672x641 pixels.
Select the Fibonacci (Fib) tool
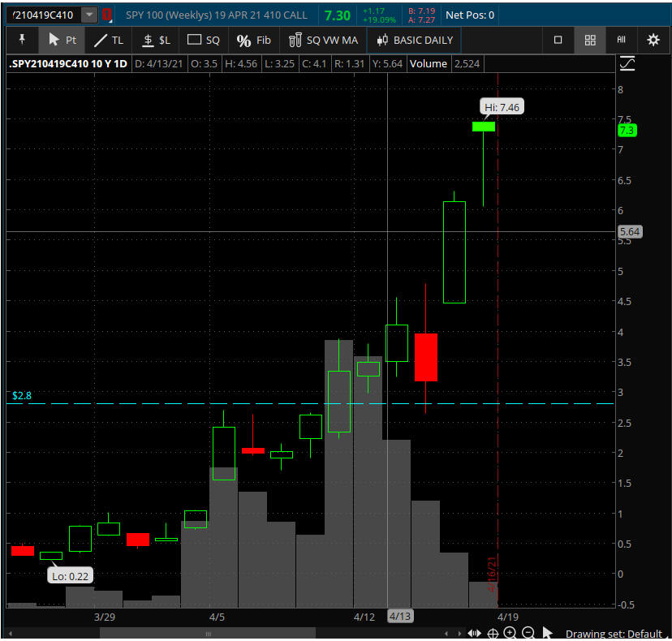(x=253, y=40)
